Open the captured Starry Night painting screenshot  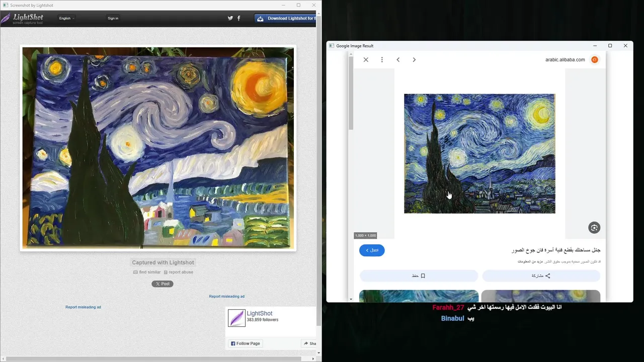(x=158, y=148)
